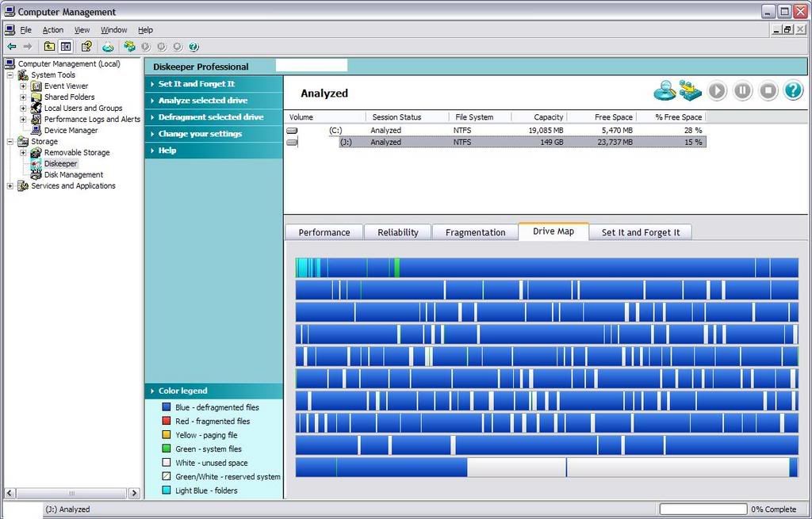Screen dimensions: 812x519
Task: Open the Action menu
Action: (x=53, y=30)
